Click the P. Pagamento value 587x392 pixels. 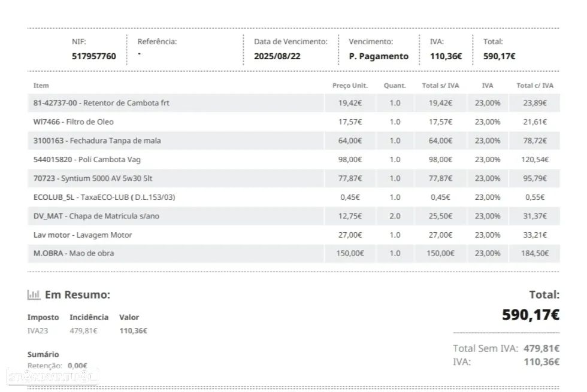coord(379,56)
